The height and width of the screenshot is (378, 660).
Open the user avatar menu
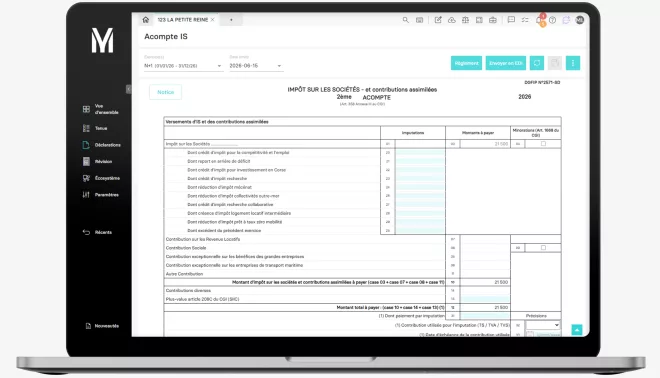coord(580,20)
